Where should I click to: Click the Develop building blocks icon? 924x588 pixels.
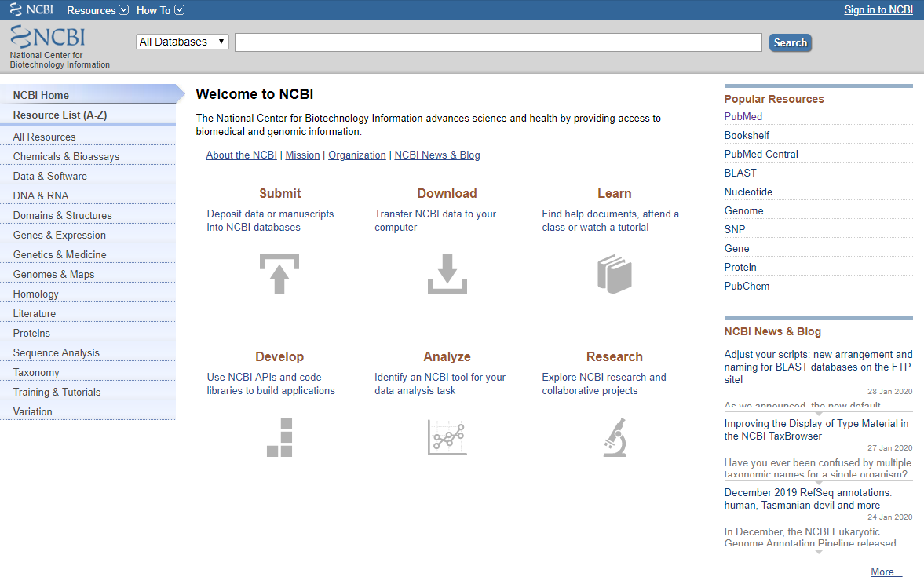coord(279,437)
